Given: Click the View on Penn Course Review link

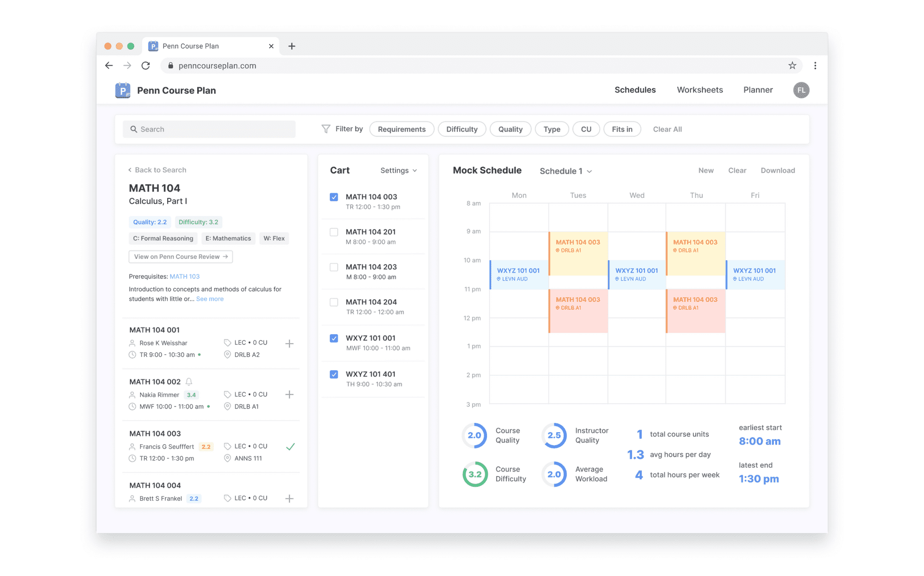Looking at the screenshot, I should point(179,256).
